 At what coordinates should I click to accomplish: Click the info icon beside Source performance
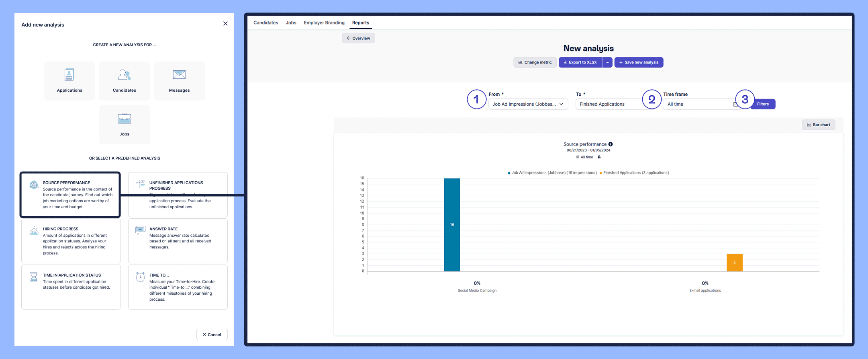tap(611, 144)
